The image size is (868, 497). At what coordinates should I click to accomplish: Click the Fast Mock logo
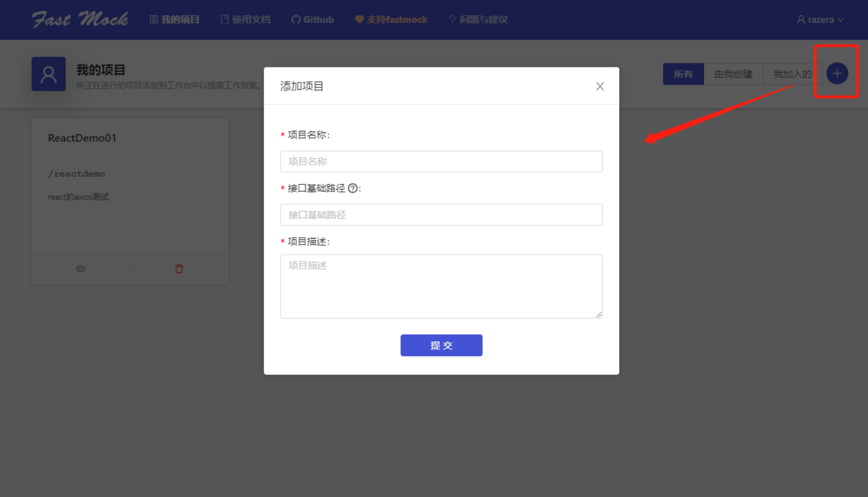click(x=80, y=19)
